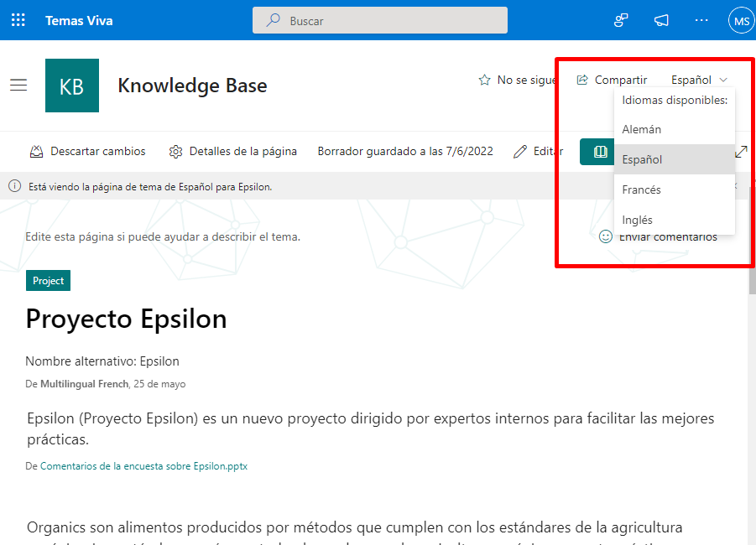The image size is (756, 545).
Task: Click Descartar cambios button
Action: (x=88, y=151)
